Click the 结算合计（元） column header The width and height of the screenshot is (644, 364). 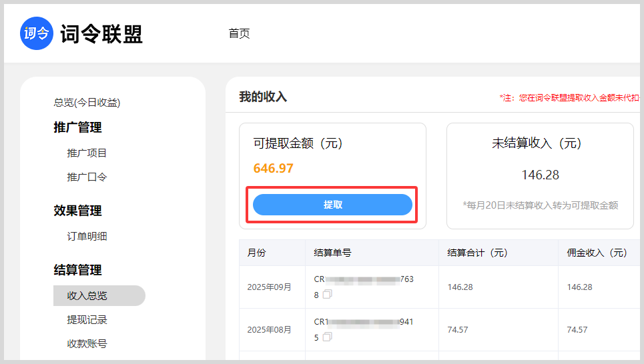point(477,253)
